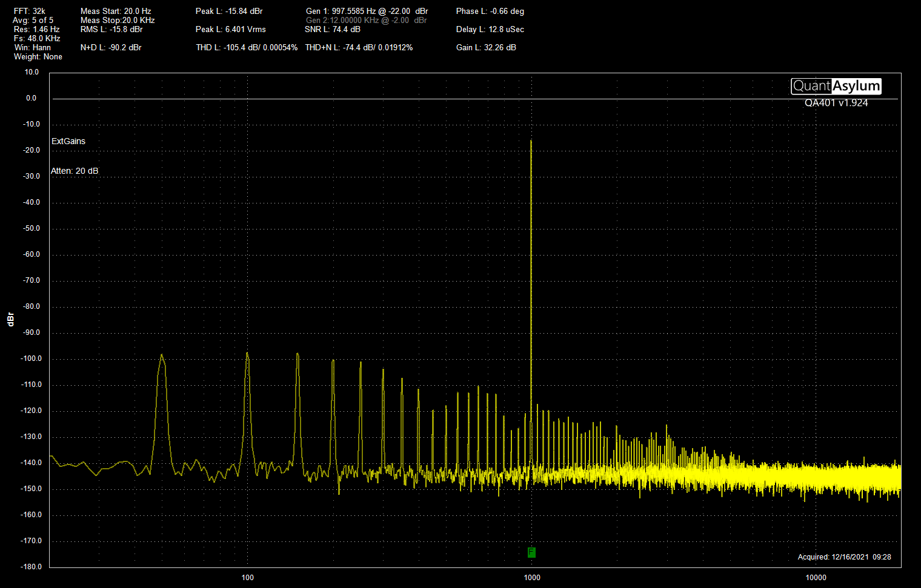Screen dimensions: 921x588
Task: Click the 'Gain L: 32.26 dB' value
Action: [x=486, y=47]
